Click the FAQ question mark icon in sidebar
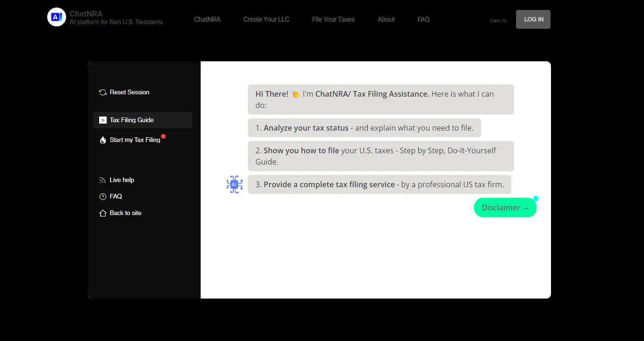644x341 pixels. (103, 197)
